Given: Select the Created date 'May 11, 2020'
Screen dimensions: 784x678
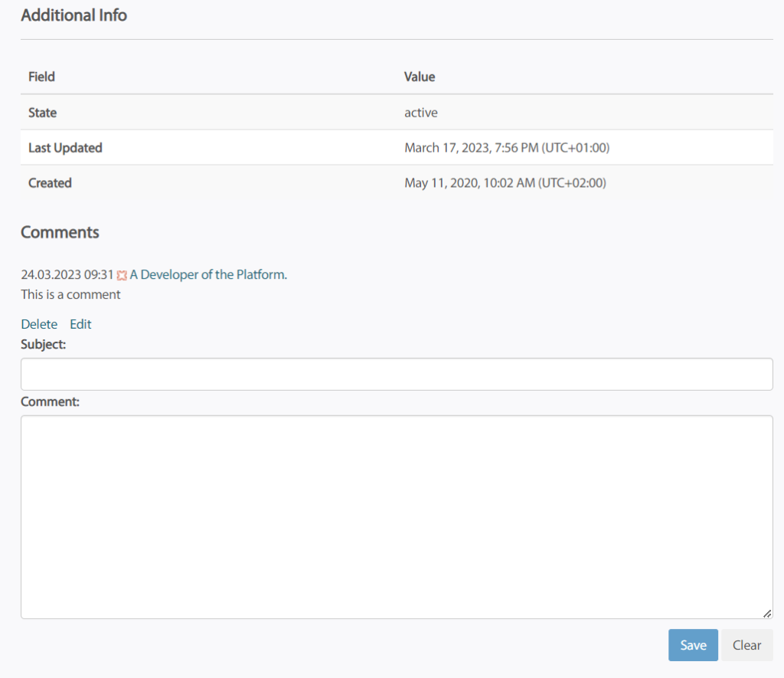Looking at the screenshot, I should [441, 182].
